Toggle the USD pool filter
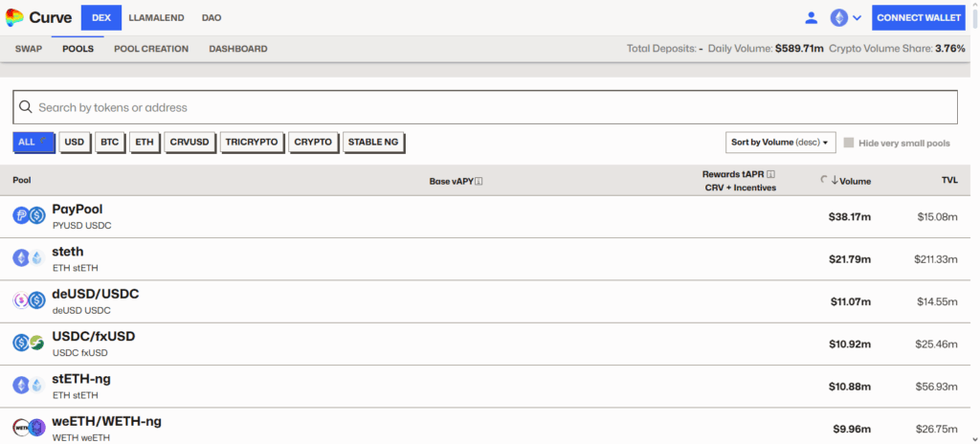 (x=75, y=142)
